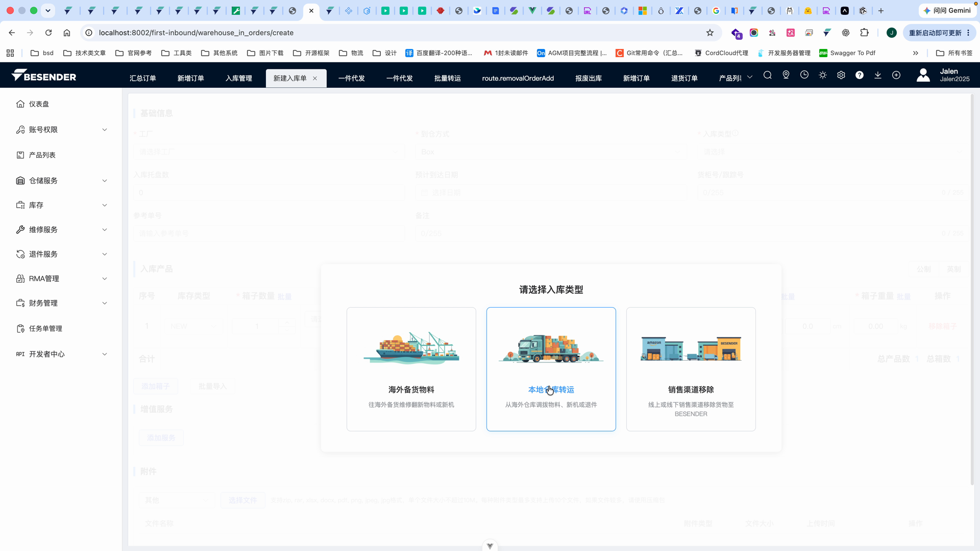Image resolution: width=980 pixels, height=551 pixels.
Task: Click the BESENDER logo
Action: [x=44, y=76]
